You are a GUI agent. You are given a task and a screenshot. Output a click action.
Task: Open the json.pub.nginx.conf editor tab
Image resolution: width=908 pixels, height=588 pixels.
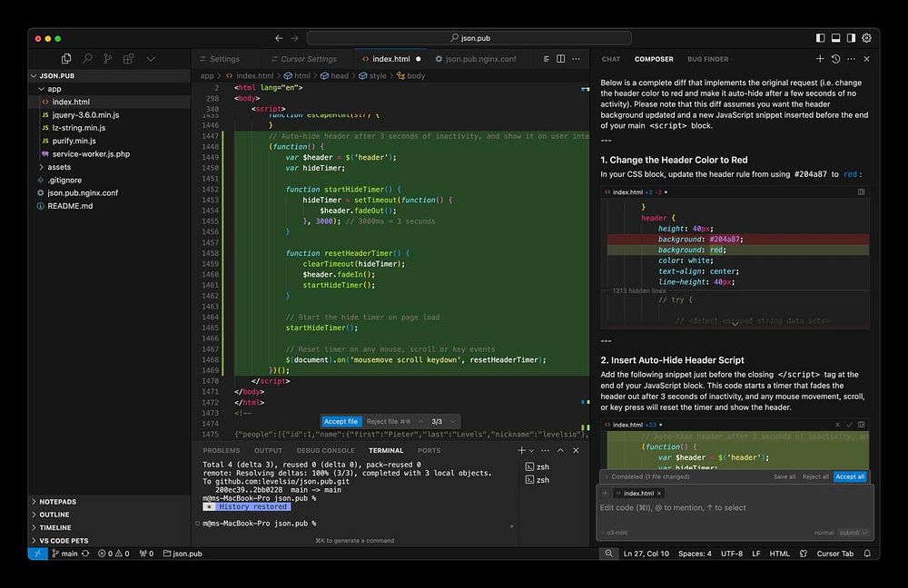coord(480,59)
